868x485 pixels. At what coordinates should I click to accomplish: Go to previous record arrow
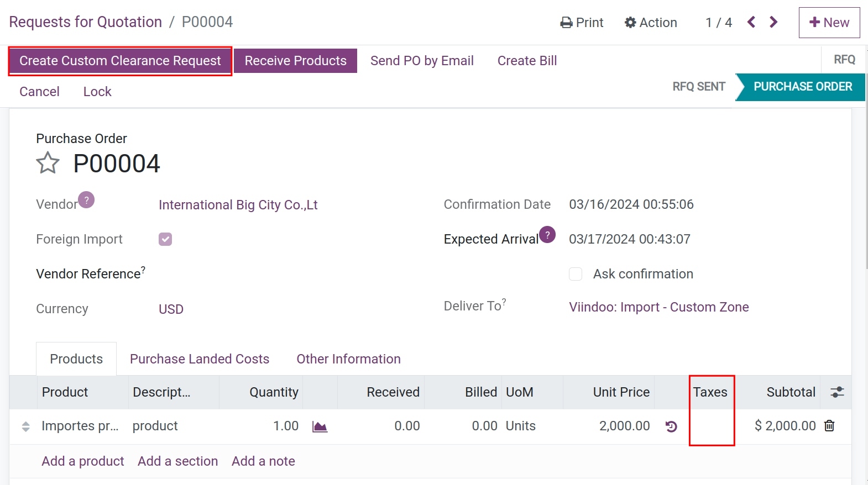tap(751, 22)
